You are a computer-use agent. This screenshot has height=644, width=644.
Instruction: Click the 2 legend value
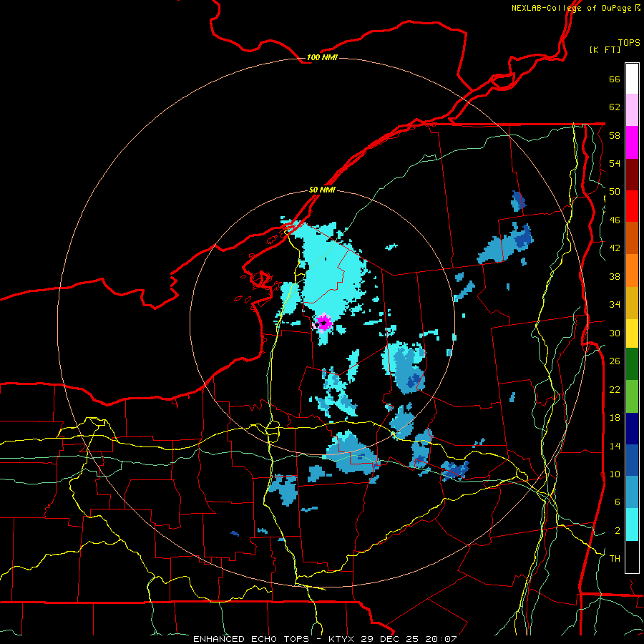coord(617,531)
